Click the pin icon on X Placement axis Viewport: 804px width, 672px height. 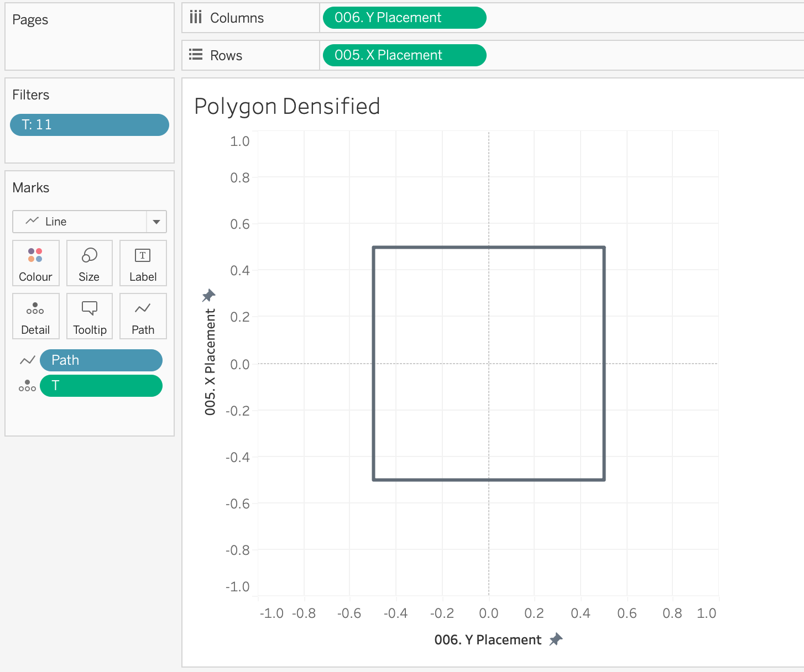[208, 296]
